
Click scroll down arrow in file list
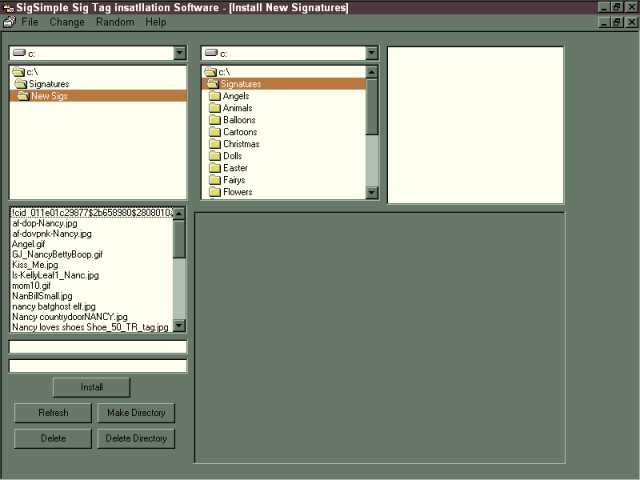pyautogui.click(x=179, y=326)
